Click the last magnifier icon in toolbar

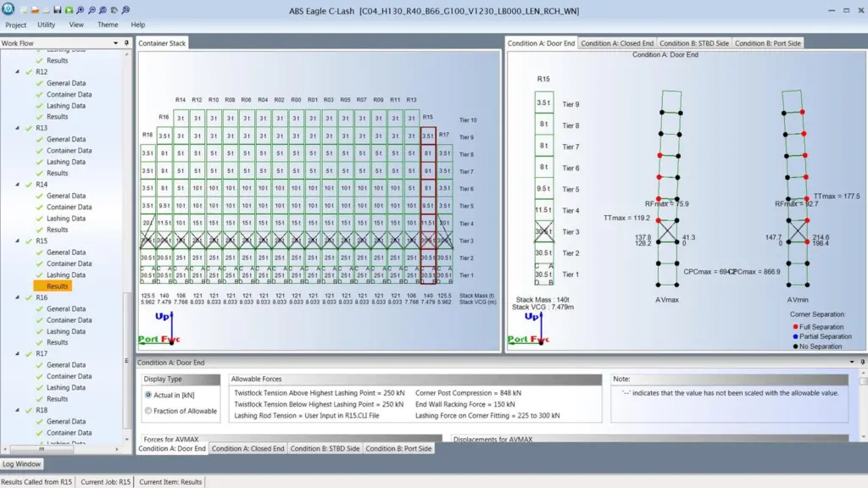tap(125, 10)
